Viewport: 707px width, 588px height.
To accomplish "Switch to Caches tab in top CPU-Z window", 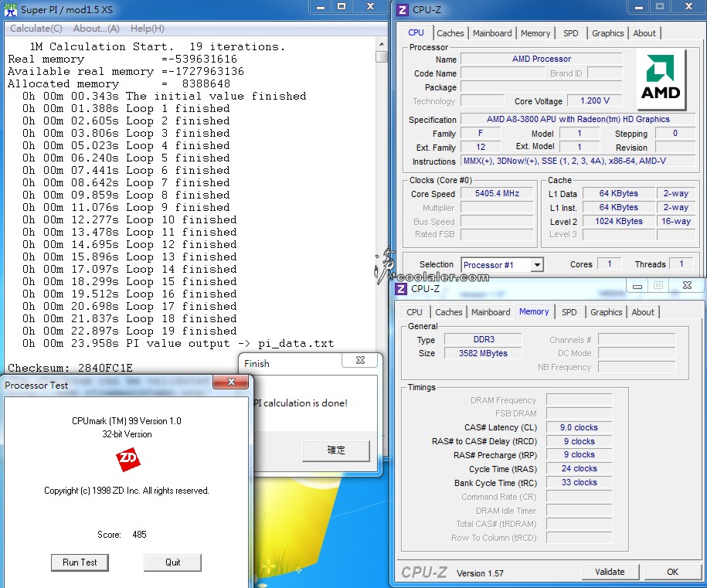I will pyautogui.click(x=450, y=33).
